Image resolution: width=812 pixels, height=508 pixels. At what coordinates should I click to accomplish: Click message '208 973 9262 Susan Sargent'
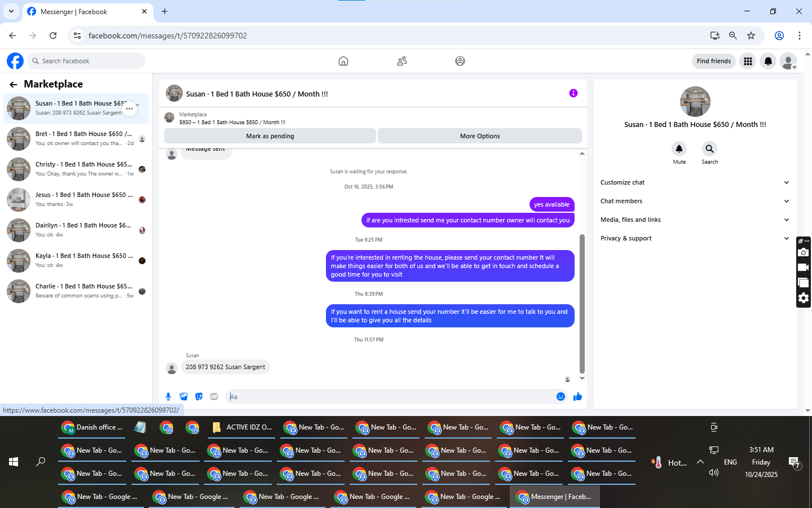226,367
